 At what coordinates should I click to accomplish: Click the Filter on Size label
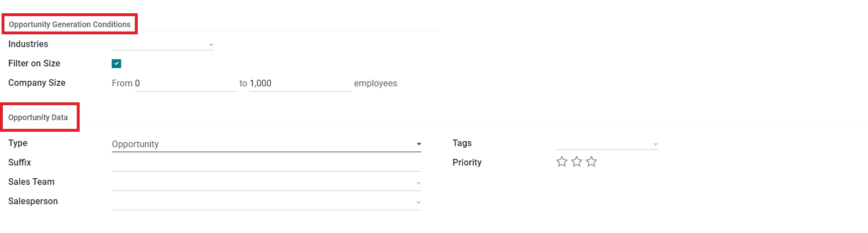click(34, 64)
